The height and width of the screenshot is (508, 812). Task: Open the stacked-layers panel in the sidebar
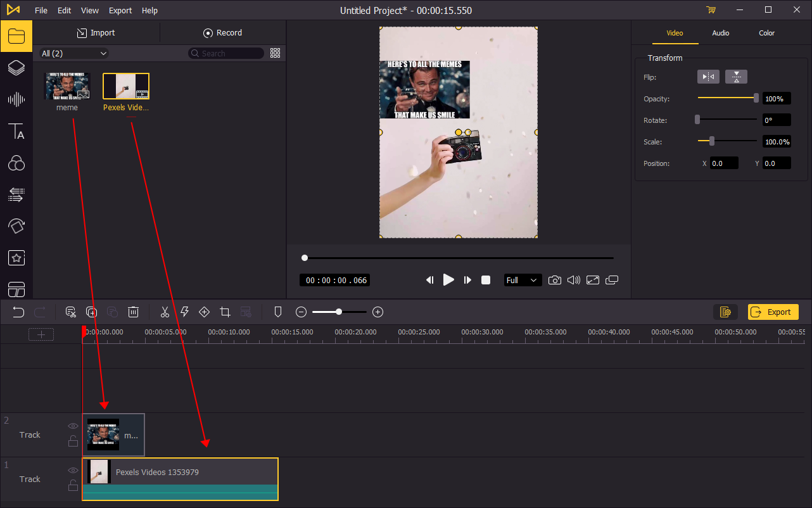pos(16,68)
